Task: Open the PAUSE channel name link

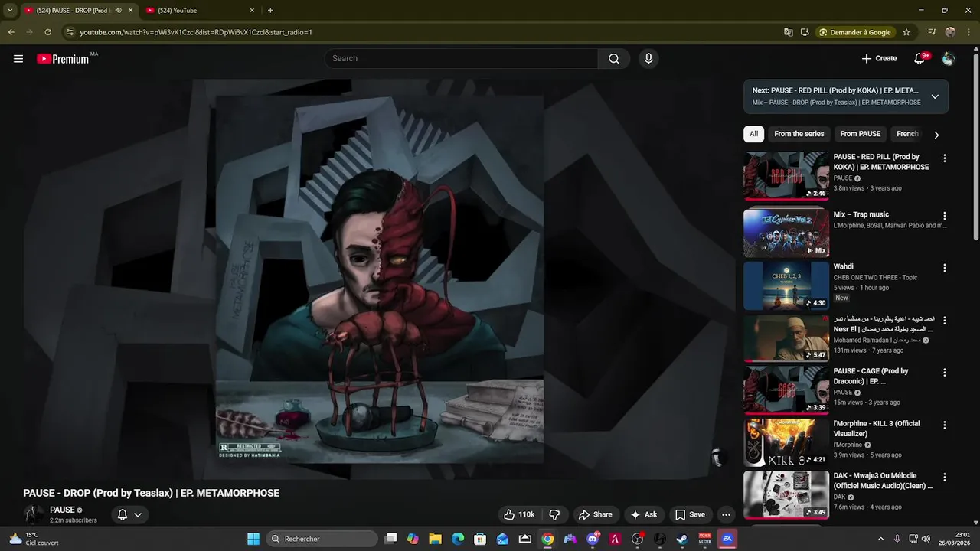Action: point(62,510)
